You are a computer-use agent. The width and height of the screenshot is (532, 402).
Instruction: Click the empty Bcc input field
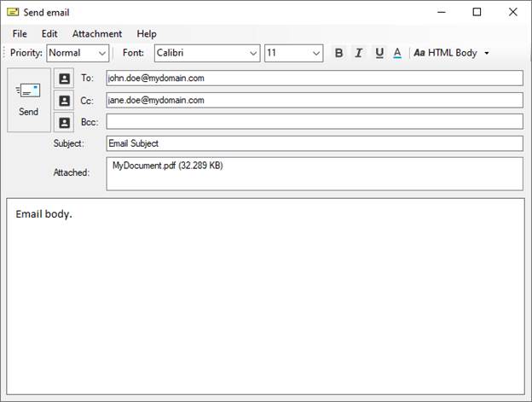(x=314, y=122)
